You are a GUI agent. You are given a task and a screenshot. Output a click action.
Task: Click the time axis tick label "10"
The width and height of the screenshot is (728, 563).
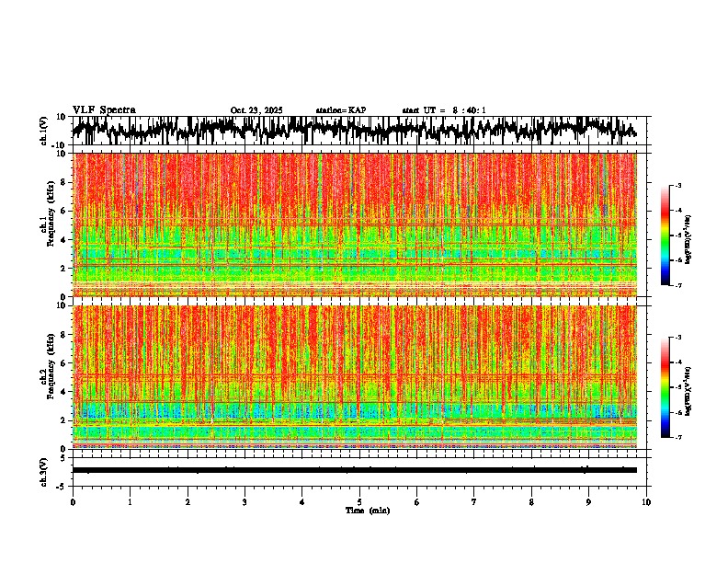(646, 502)
